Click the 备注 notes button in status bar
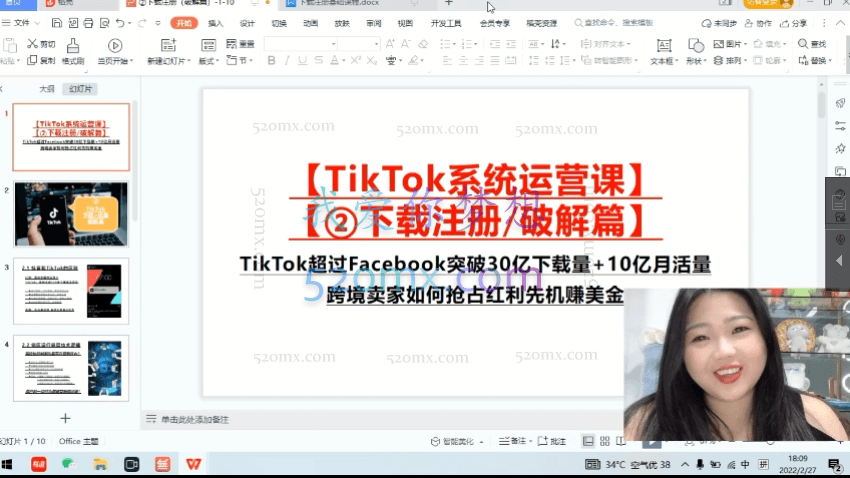The image size is (850, 478). (x=514, y=441)
